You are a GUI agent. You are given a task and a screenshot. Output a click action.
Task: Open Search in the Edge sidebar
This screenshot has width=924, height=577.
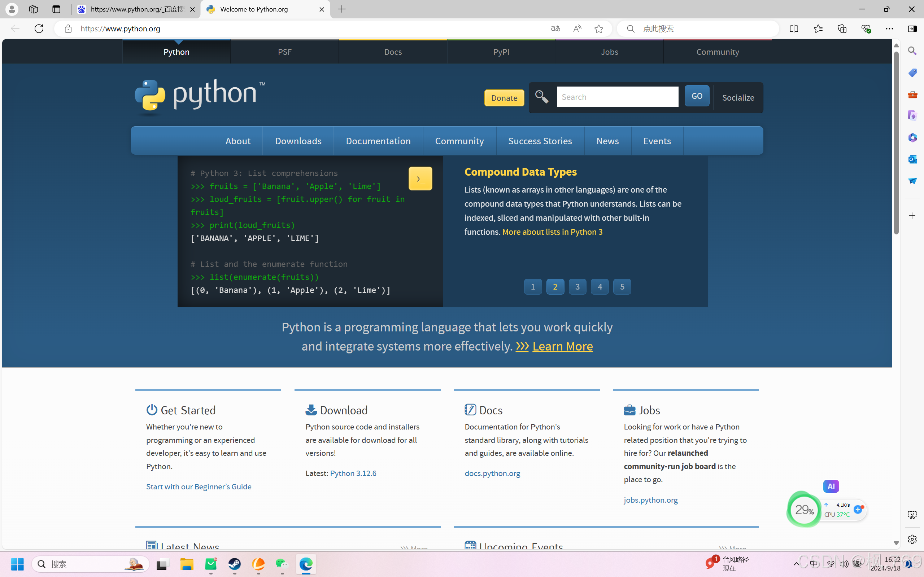(913, 50)
